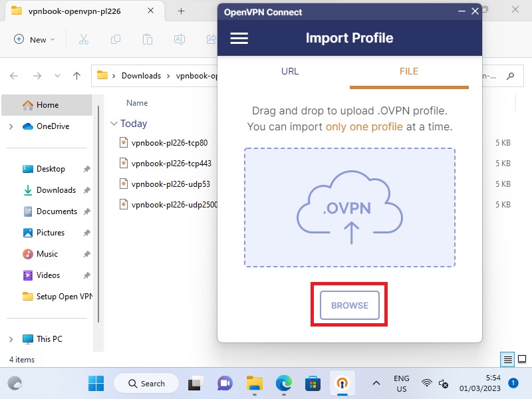Image resolution: width=532 pixels, height=399 pixels.
Task: Click the Cut icon in Explorer toolbar
Action: coord(84,39)
